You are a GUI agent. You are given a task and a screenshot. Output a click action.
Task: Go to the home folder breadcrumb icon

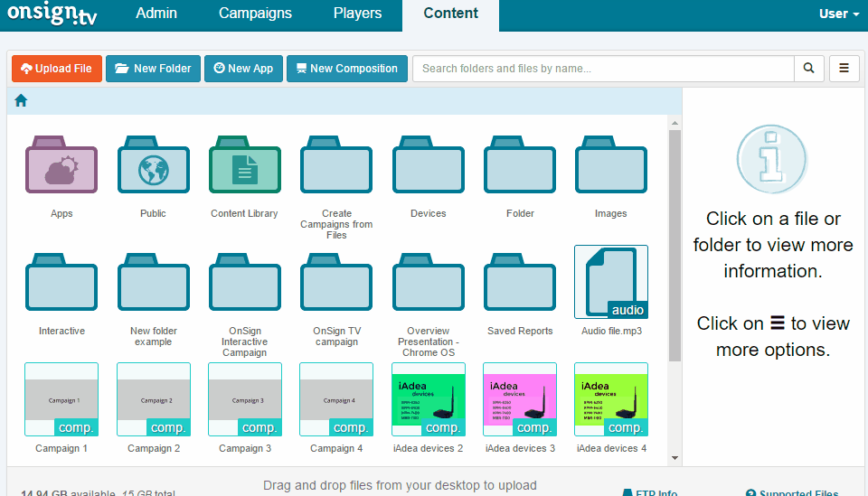coord(21,100)
